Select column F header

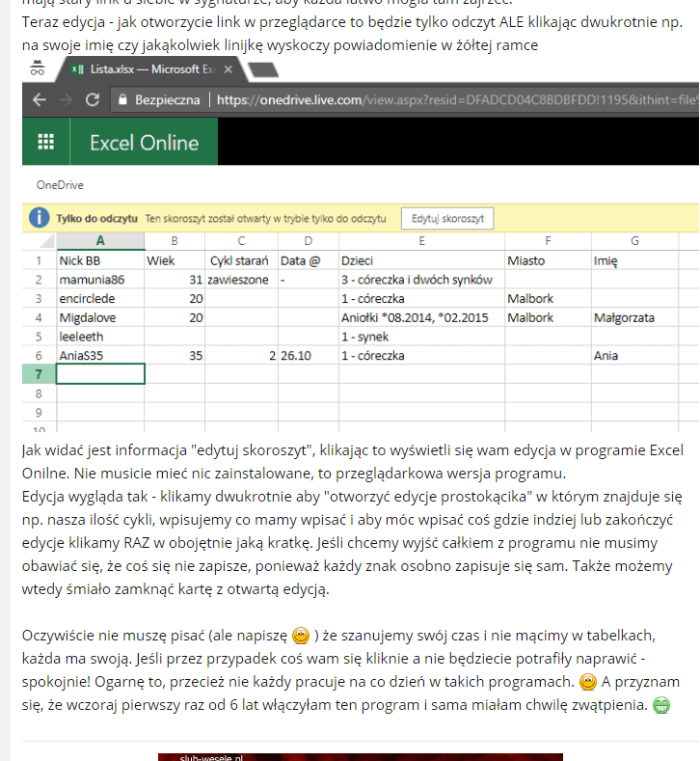[548, 241]
